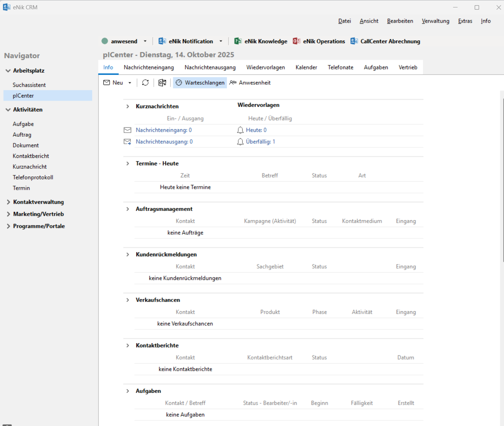Click the Outlook contact card icon

[162, 82]
